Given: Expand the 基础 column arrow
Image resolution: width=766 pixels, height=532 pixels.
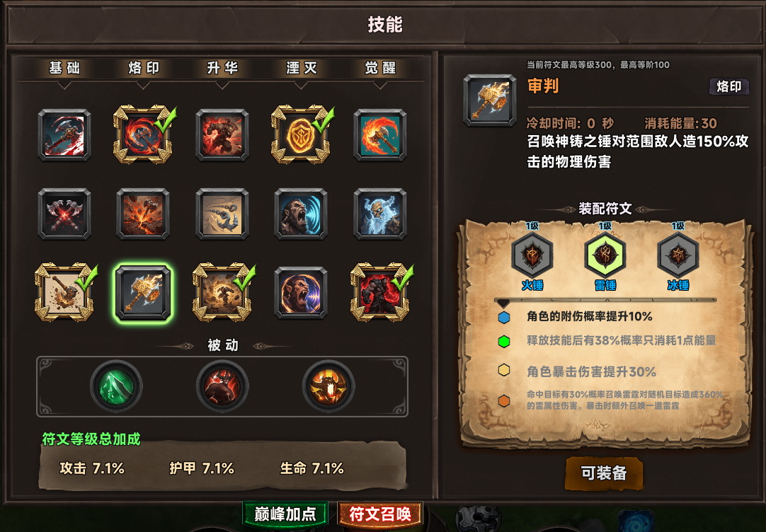Looking at the screenshot, I should (64, 86).
